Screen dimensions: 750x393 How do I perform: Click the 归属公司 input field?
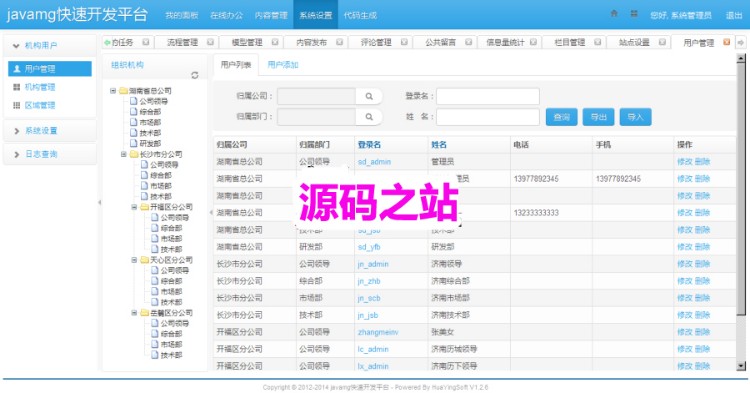[x=317, y=96]
